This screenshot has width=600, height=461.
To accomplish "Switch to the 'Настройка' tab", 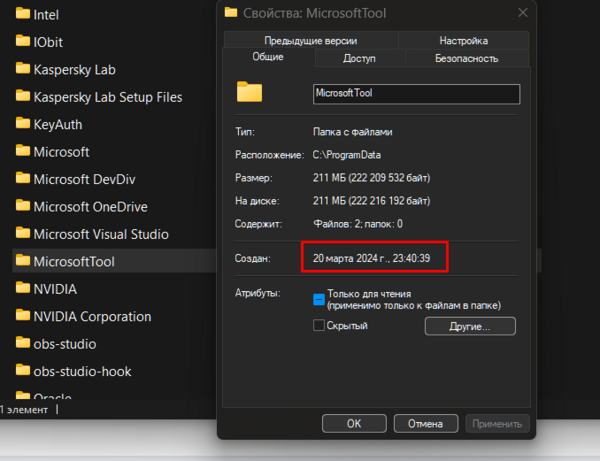I will point(463,41).
